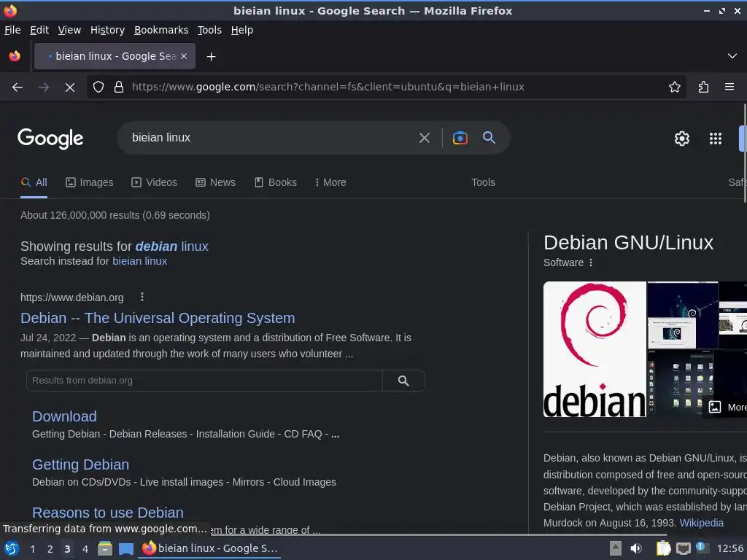Search instead for bieian linux
The height and width of the screenshot is (560, 747).
[139, 261]
